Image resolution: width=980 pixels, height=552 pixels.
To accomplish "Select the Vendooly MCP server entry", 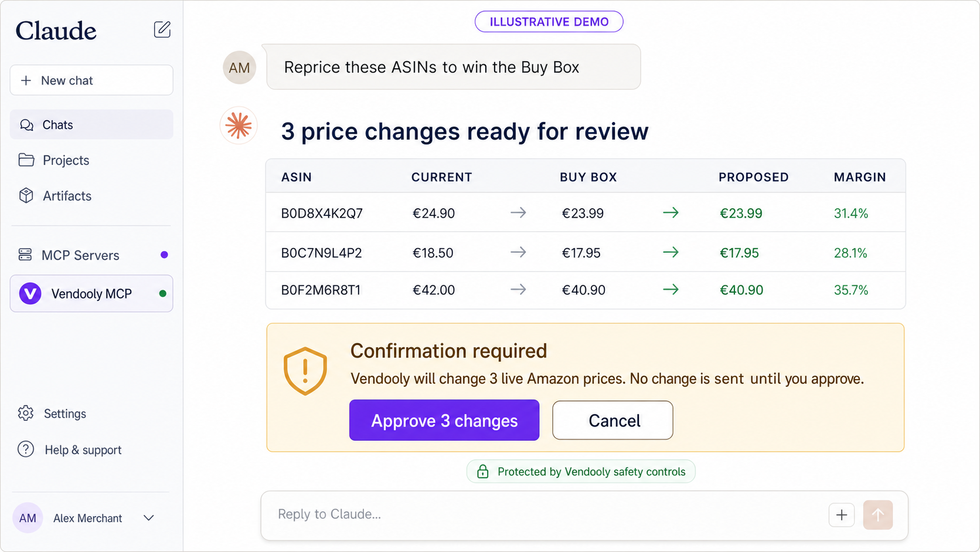I will pos(91,293).
